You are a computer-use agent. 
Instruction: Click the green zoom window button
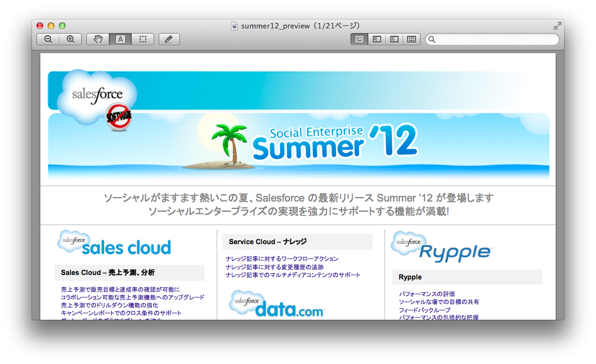62,26
